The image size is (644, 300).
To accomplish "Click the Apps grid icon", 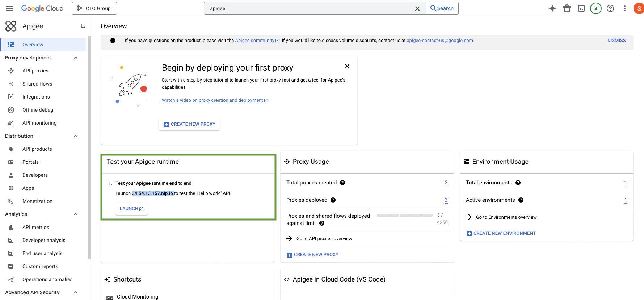I will (x=11, y=188).
